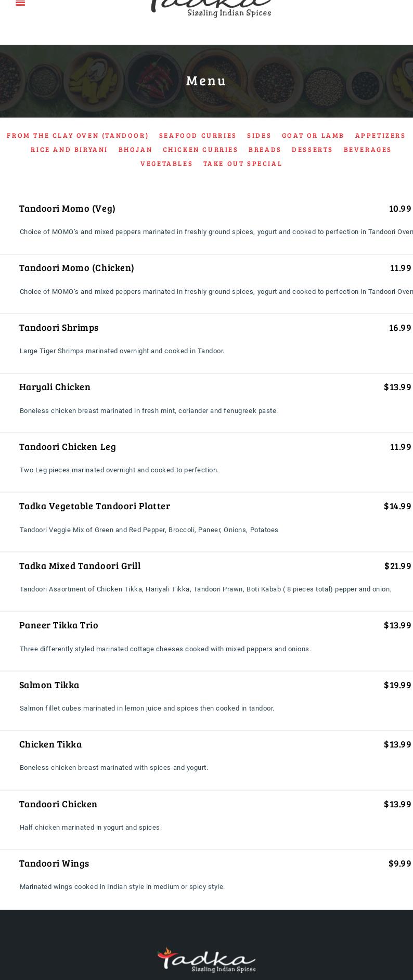
Task: Select the Vegetables category
Action: (166, 164)
